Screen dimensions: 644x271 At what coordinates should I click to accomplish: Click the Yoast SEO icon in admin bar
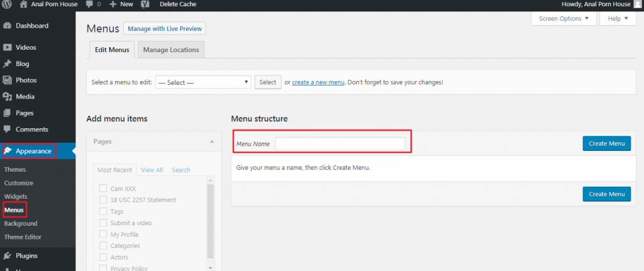pyautogui.click(x=145, y=4)
